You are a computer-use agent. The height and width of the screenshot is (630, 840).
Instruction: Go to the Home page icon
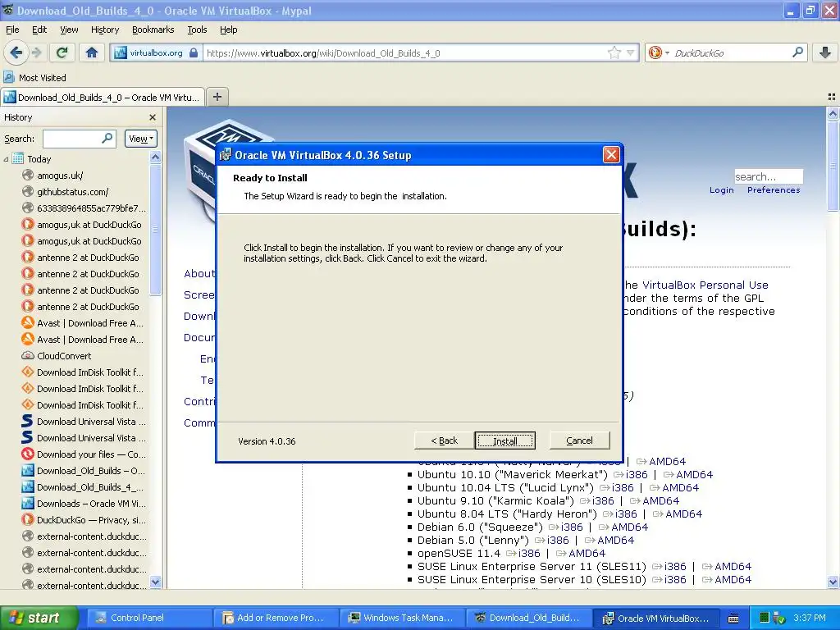(92, 52)
